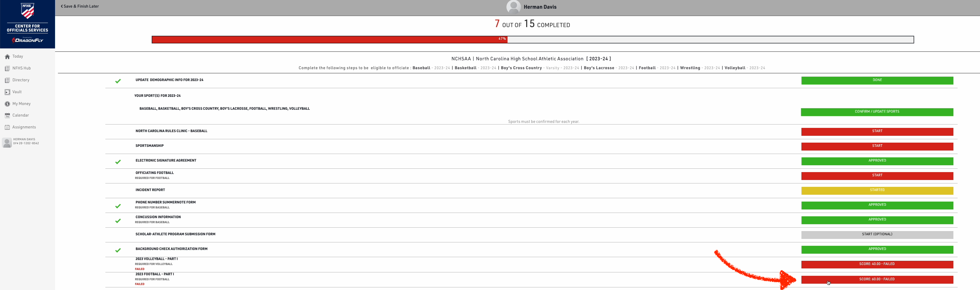This screenshot has width=980, height=290.
Task: Click Save & Finish Later back chevron
Action: tap(62, 6)
